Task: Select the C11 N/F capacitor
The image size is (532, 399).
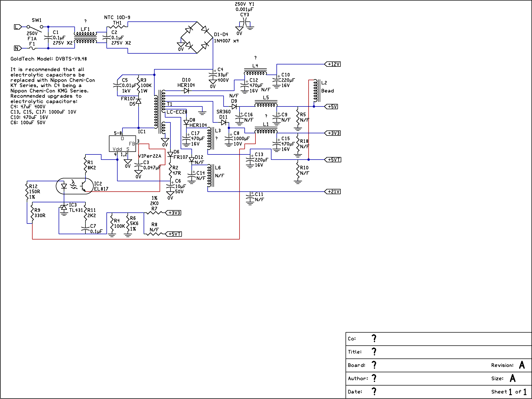Action: 250,197
